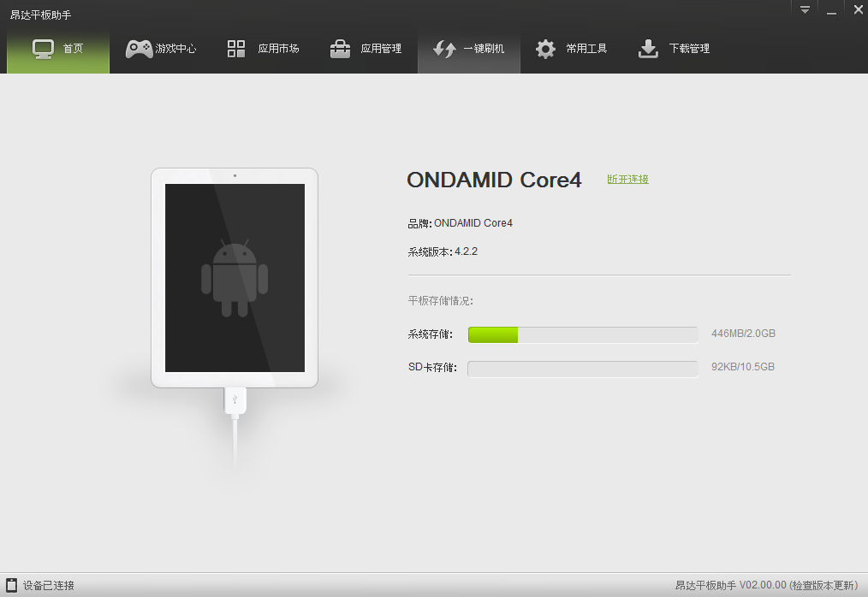Open the 游戏中心 tab label

[176, 49]
